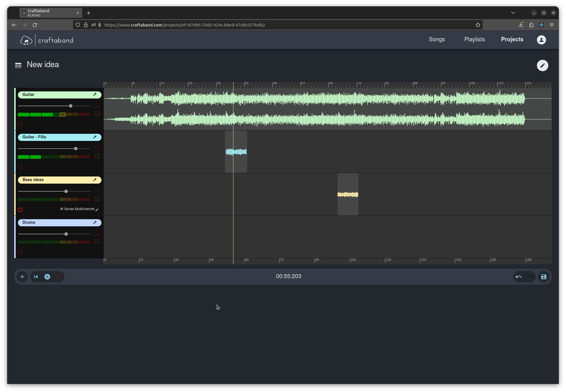
Task: Undo the last edit
Action: point(519,277)
